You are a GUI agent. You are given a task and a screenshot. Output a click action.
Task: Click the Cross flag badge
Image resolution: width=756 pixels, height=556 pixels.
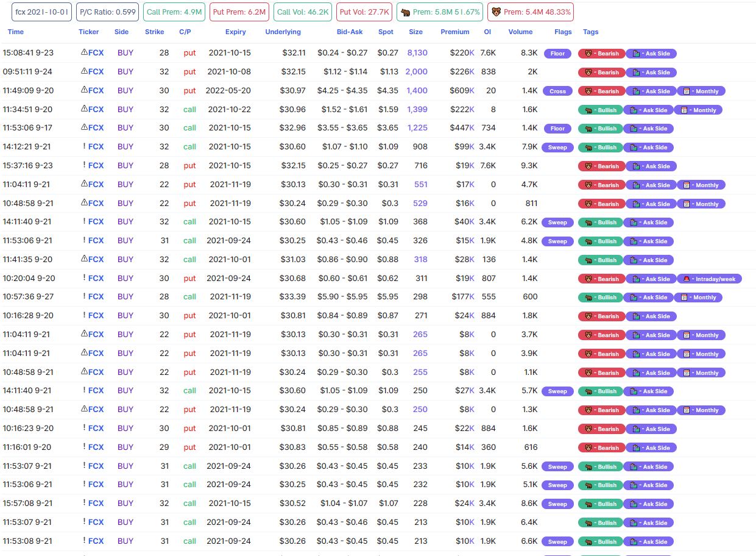(557, 90)
